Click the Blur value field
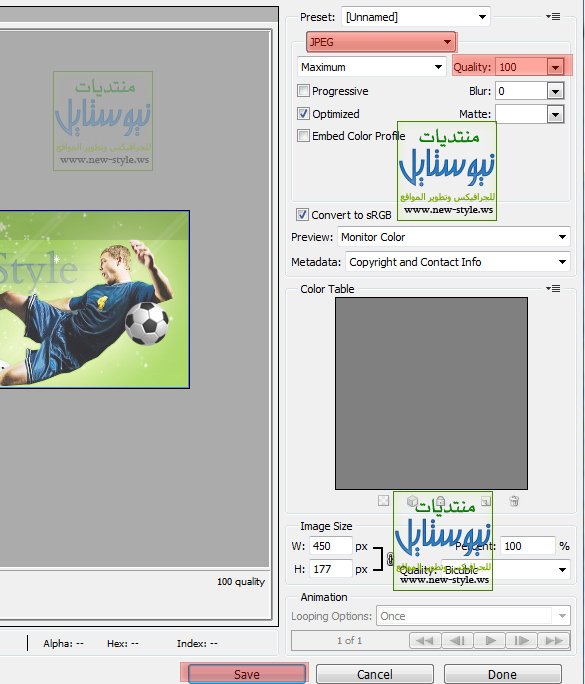 (x=521, y=91)
